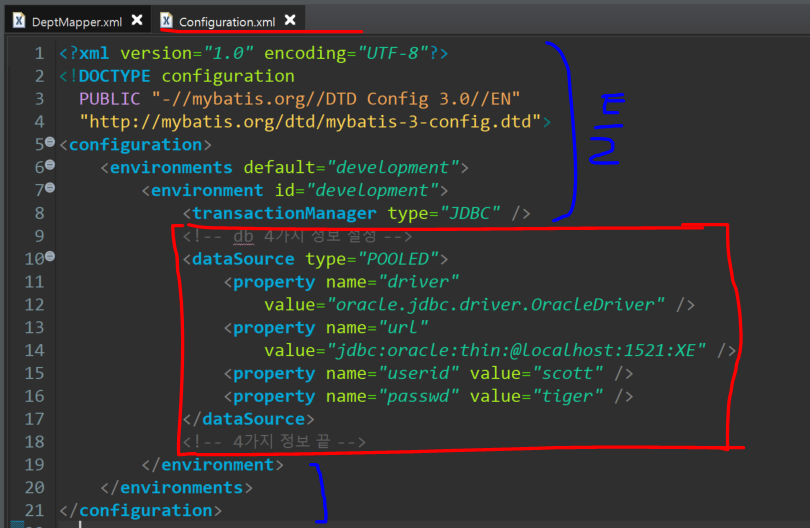The height and width of the screenshot is (528, 810).
Task: Click the "driver" property name value
Action: coord(418,282)
